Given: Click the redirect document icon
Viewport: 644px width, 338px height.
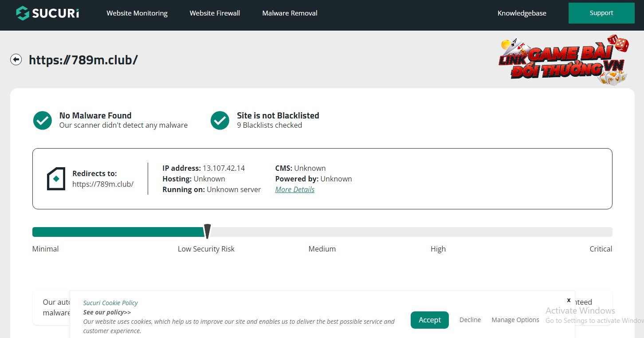Looking at the screenshot, I should [x=56, y=179].
